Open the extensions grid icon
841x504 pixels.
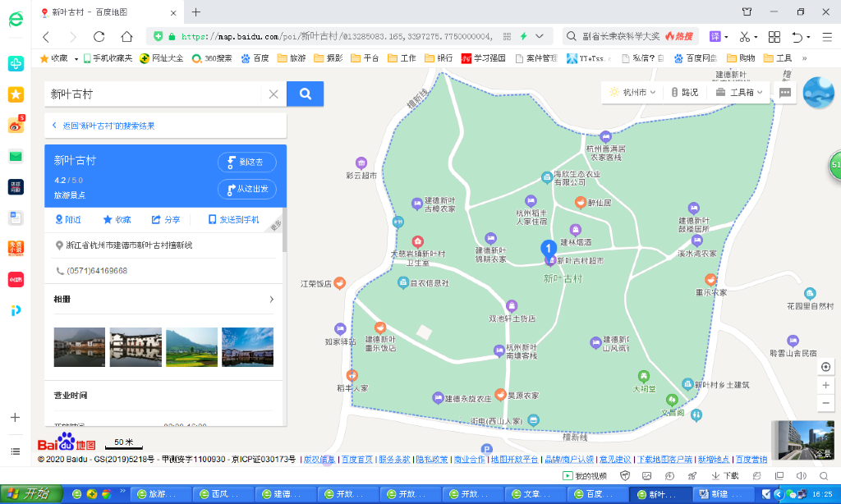pos(774,36)
